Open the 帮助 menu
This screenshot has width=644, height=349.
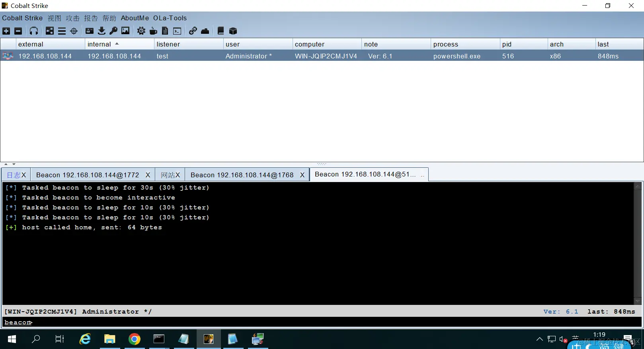(109, 18)
